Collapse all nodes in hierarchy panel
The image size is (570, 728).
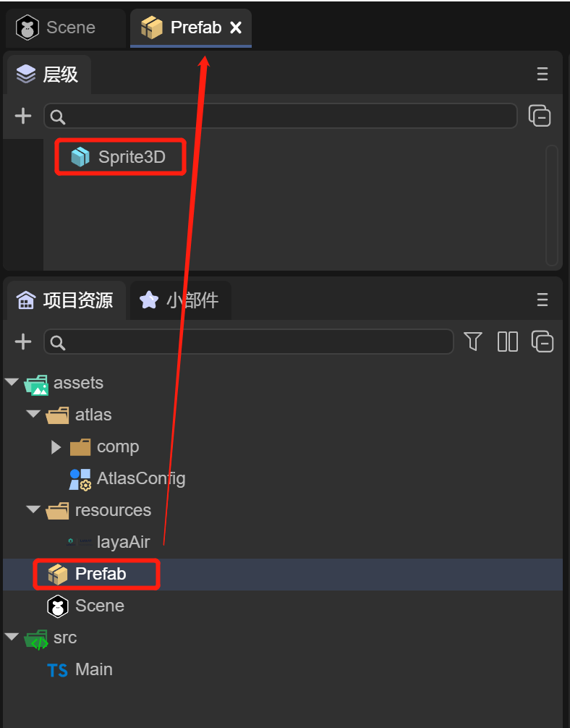[x=540, y=116]
